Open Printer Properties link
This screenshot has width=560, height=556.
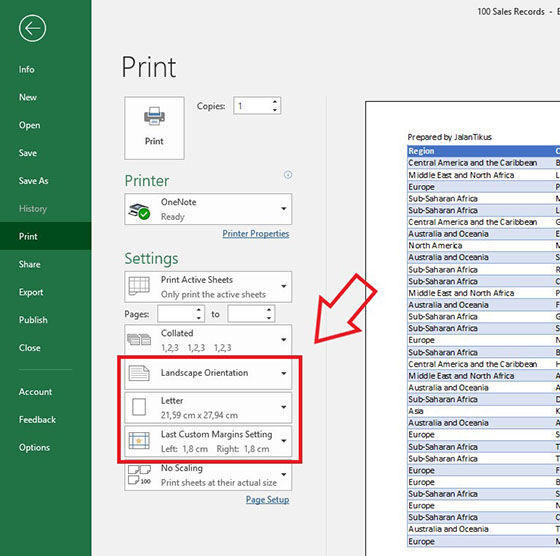click(256, 234)
